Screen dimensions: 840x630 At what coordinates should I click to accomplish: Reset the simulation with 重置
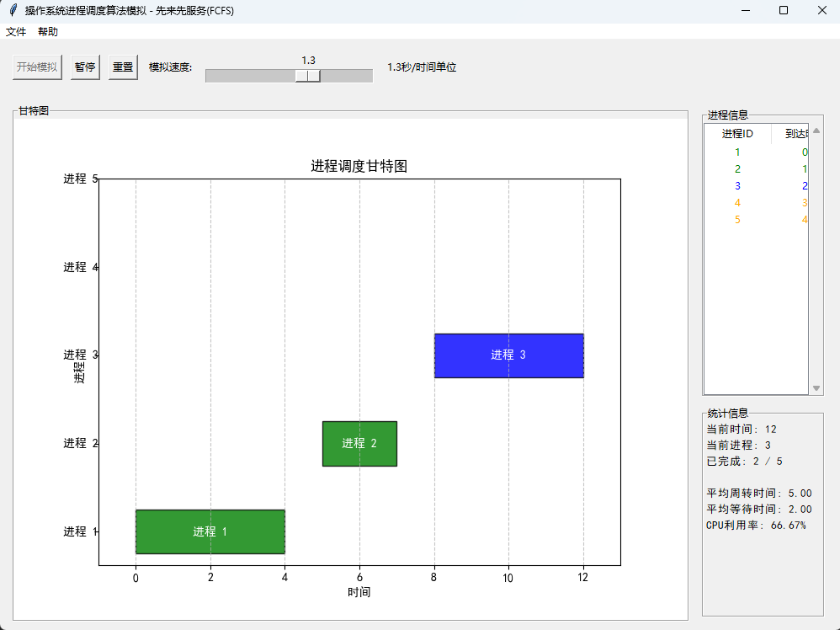(123, 67)
